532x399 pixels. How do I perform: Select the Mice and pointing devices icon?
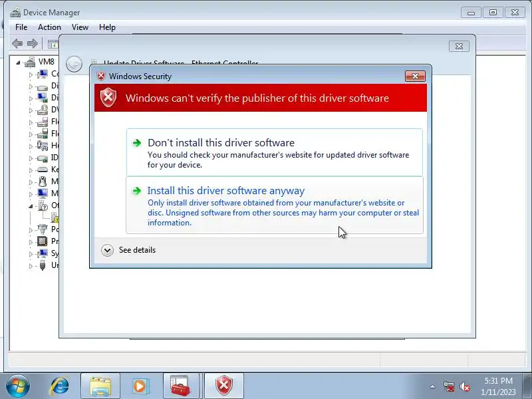pyautogui.click(x=43, y=182)
